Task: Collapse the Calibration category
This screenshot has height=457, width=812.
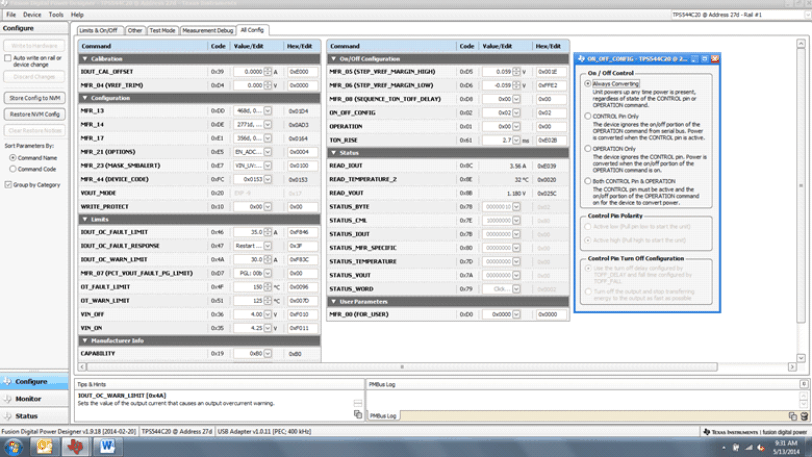Action: 85,59
